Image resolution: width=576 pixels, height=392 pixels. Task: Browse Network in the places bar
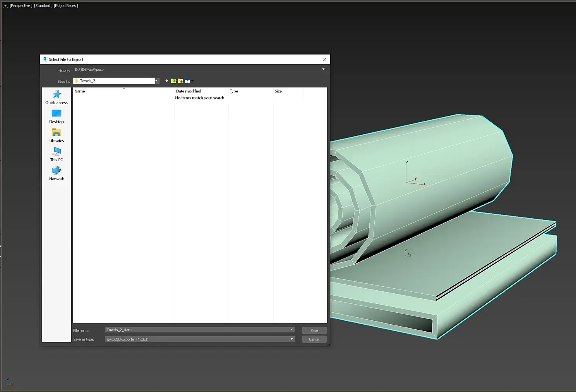click(57, 173)
